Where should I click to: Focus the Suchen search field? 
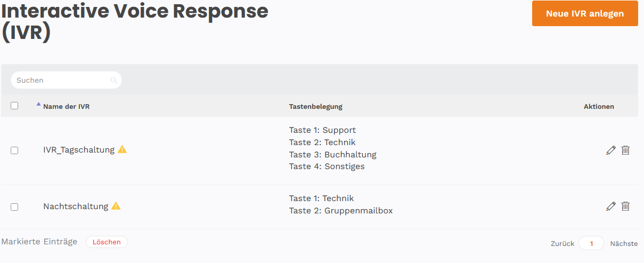[x=61, y=81]
